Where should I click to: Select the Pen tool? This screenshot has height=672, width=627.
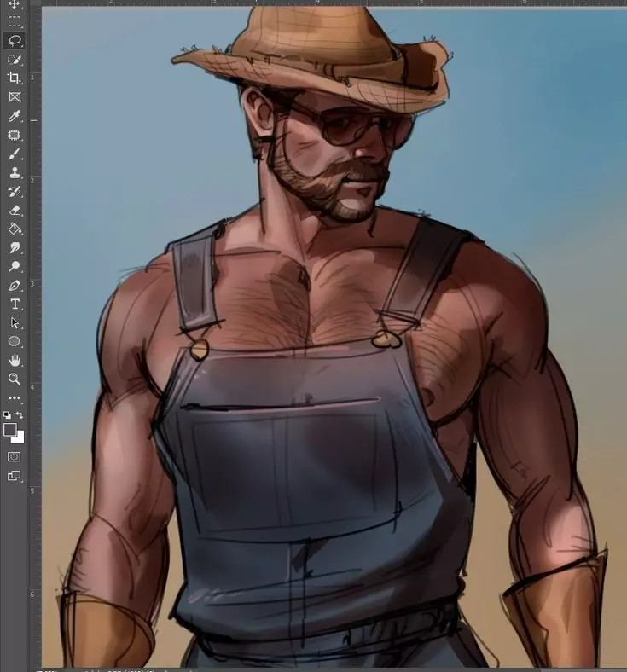click(15, 286)
